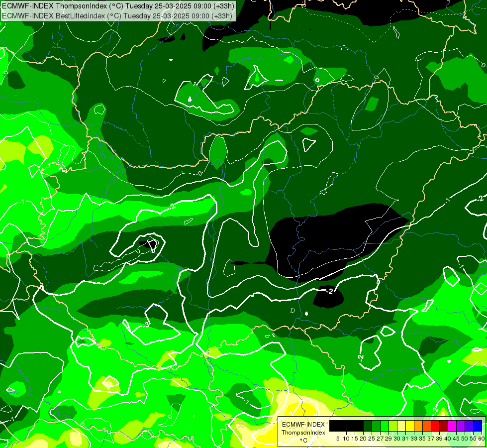Click the legend scale value '25'
The width and height of the screenshot is (487, 448).
(372, 439)
